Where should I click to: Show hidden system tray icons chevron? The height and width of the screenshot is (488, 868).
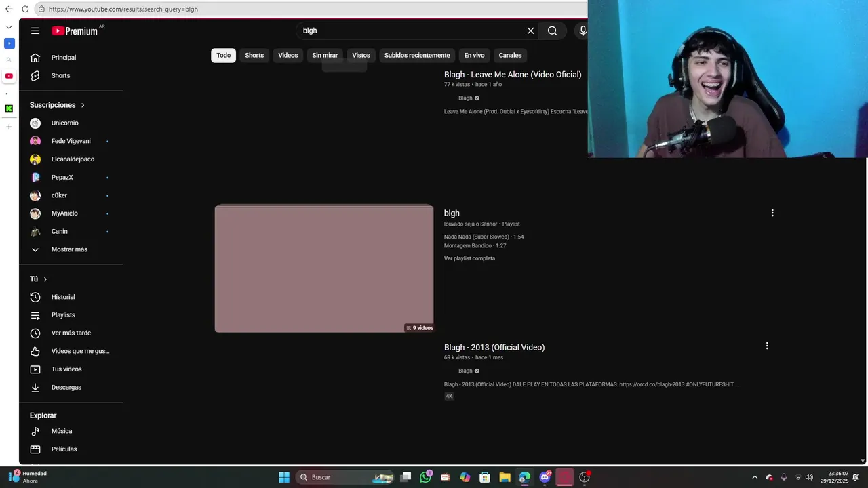[755, 477]
